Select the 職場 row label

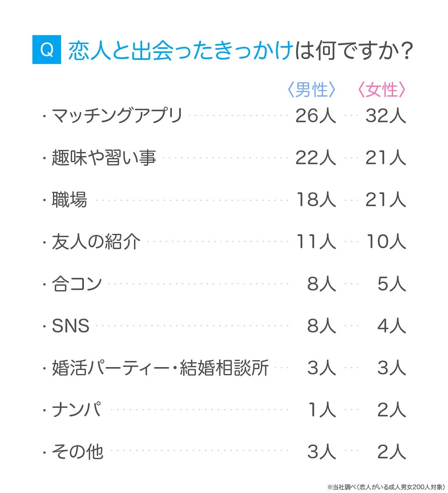pos(69,200)
